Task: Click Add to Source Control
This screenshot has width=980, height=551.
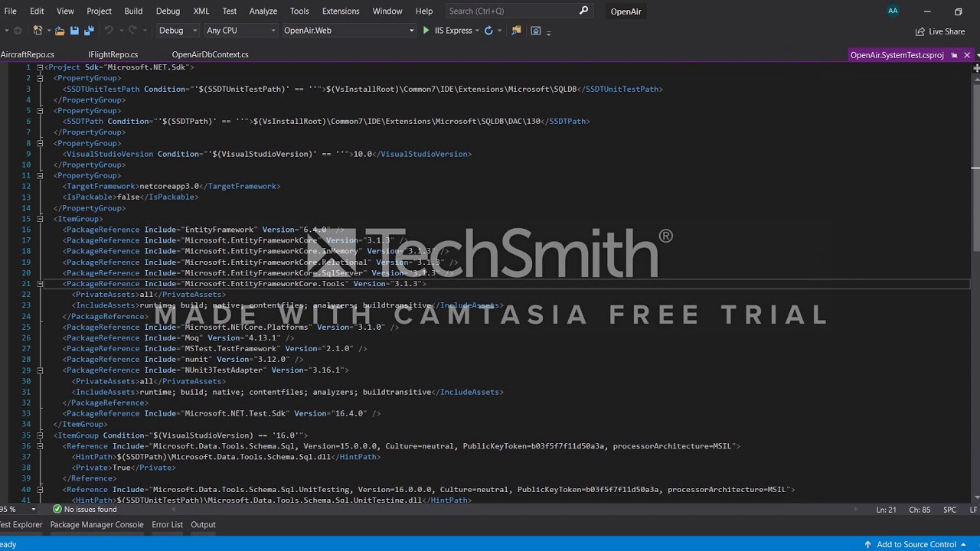Action: tap(916, 544)
